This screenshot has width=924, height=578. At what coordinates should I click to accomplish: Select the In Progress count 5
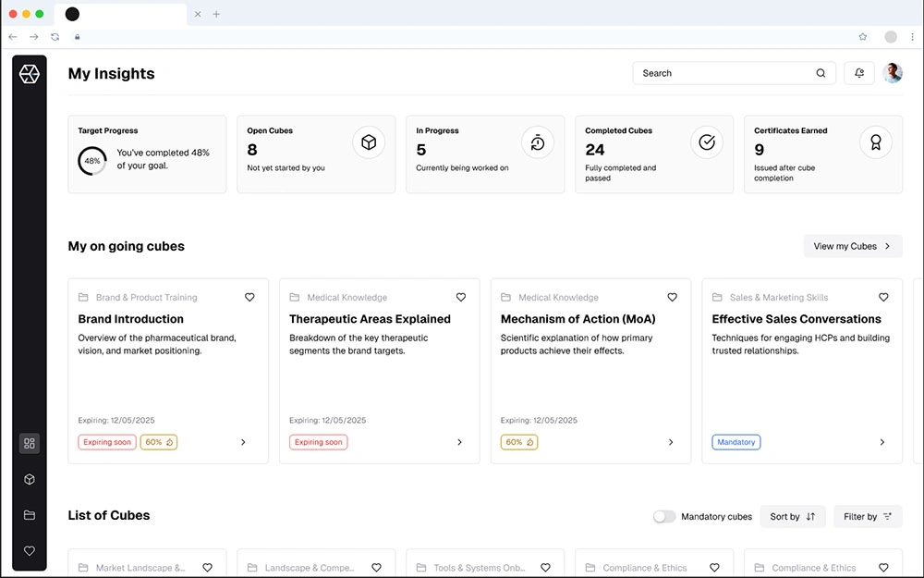click(420, 150)
